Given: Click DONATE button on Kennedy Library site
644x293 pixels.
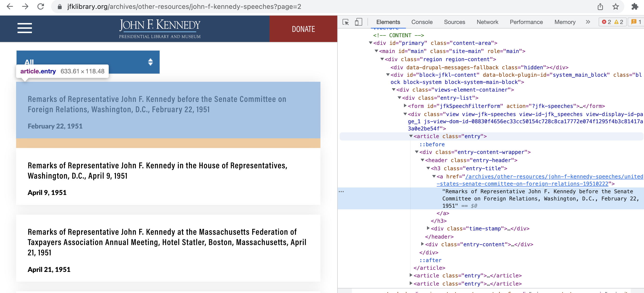Looking at the screenshot, I should click(304, 29).
